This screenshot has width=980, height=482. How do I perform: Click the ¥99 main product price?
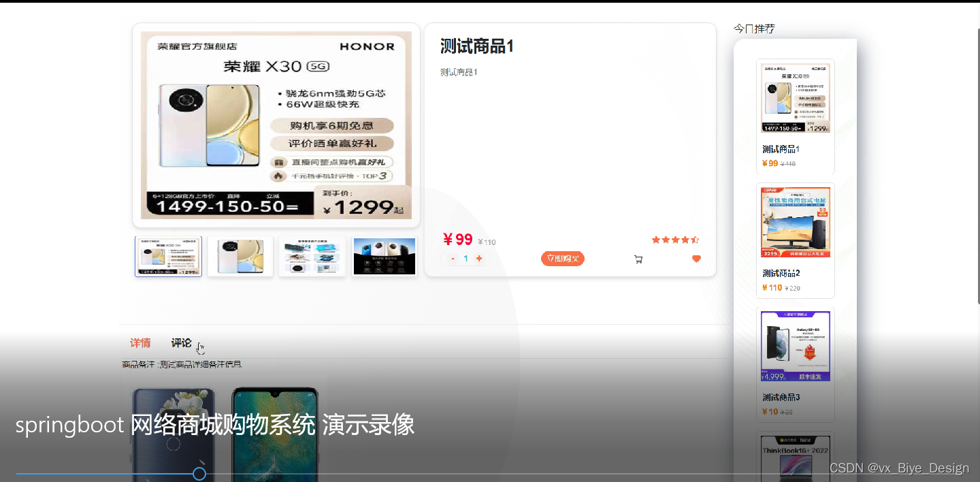(457, 240)
